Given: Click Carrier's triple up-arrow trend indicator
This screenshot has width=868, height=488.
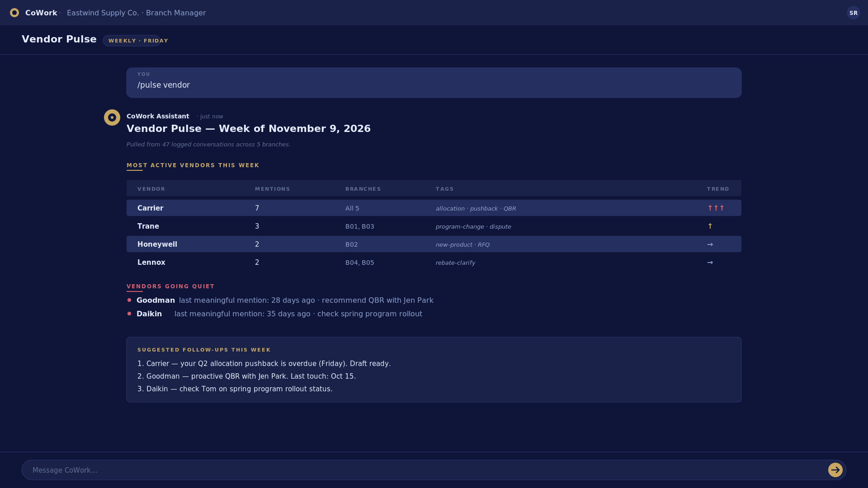Looking at the screenshot, I should 716,208.
